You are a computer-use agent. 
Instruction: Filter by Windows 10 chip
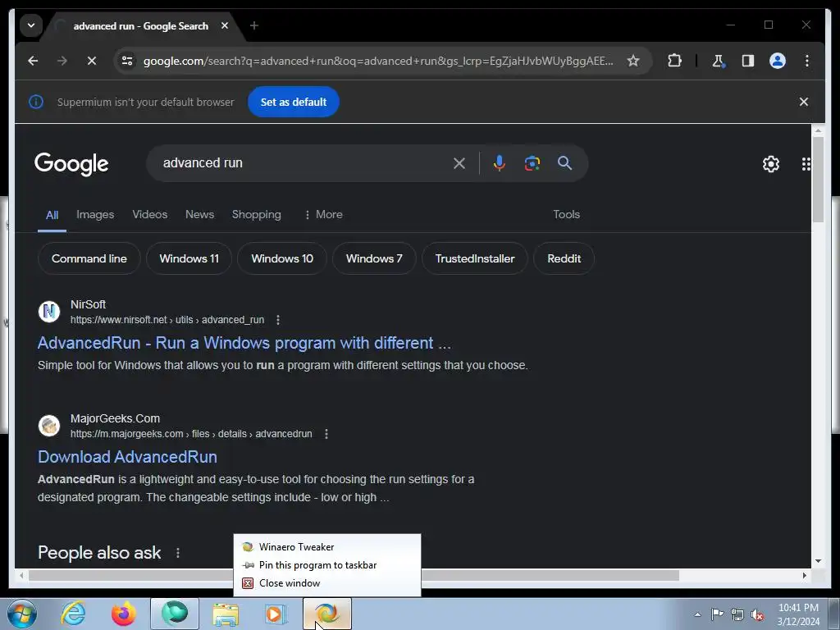(282, 258)
